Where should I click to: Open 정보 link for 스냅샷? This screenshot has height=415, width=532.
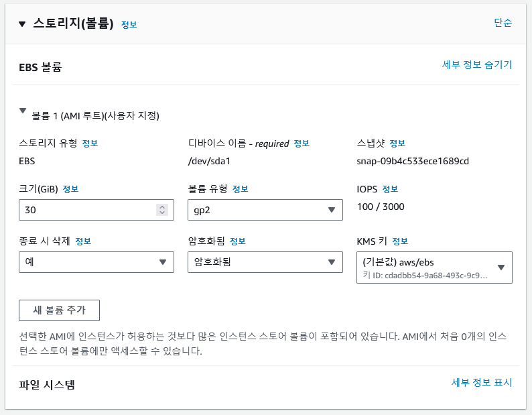pyautogui.click(x=397, y=143)
